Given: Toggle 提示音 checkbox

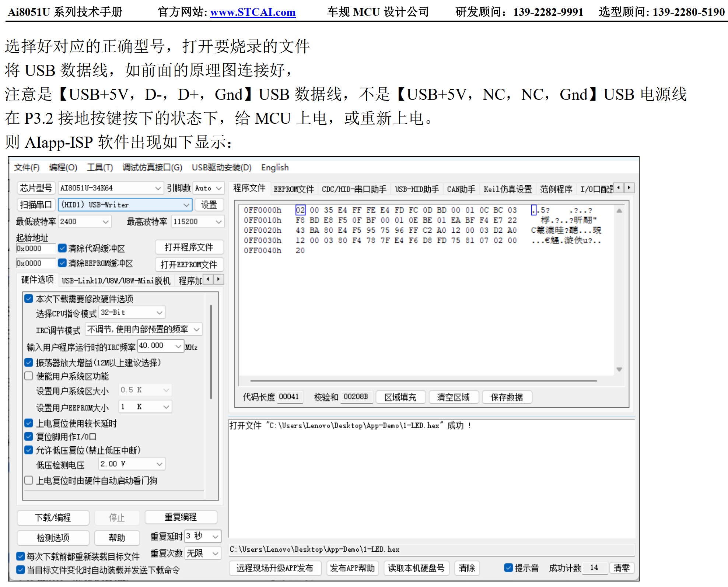Looking at the screenshot, I should coord(508,567).
